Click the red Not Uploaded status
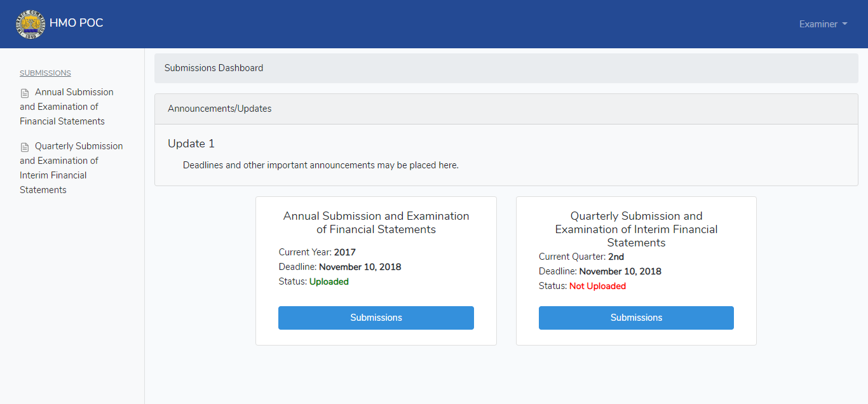This screenshot has height=404, width=868. click(x=597, y=286)
